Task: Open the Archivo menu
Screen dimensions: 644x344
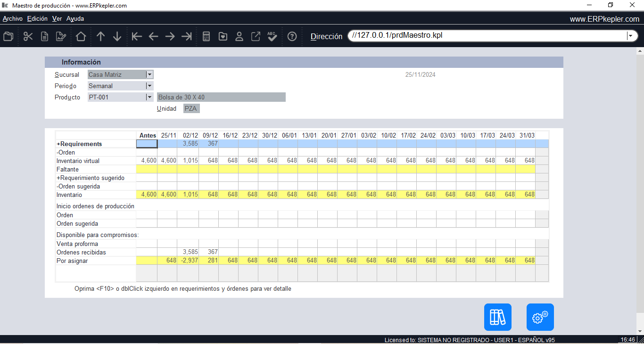Action: (x=12, y=18)
